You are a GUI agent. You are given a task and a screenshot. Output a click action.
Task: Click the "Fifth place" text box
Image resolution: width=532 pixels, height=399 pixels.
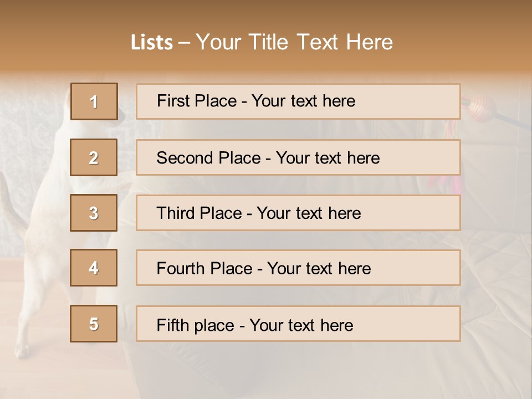pyautogui.click(x=298, y=324)
